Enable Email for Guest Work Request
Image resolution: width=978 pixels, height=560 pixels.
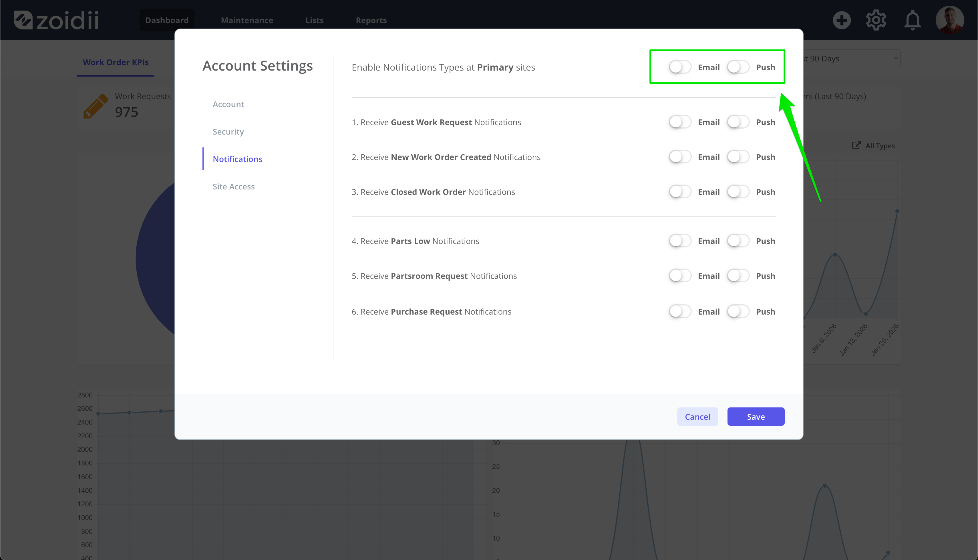(x=680, y=122)
